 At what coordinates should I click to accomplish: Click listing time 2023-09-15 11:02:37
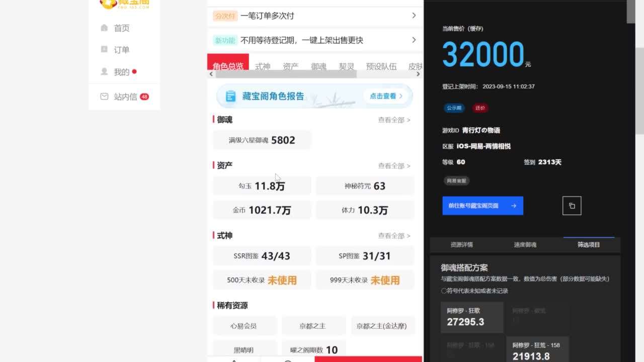tap(509, 86)
